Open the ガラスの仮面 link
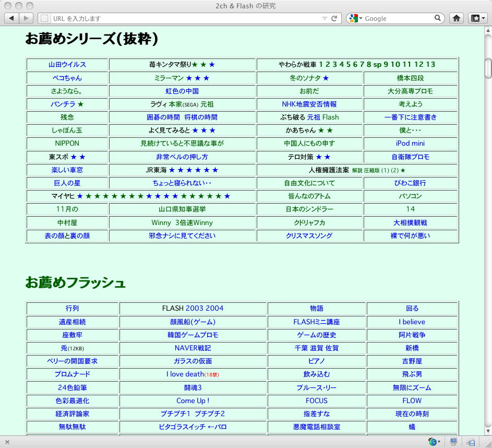This screenshot has width=492, height=448. 193,361
